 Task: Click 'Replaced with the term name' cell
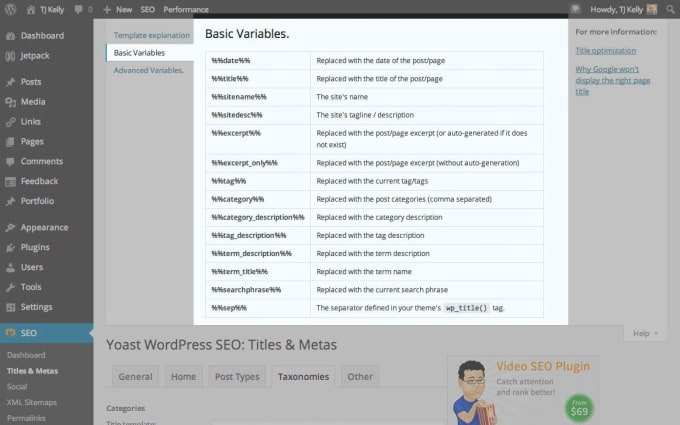427,271
